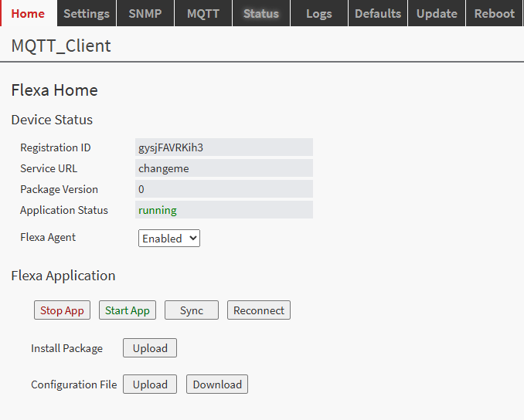Screen dimensions: 524x420
Task: Click the Reboot tab
Action: pos(495,14)
